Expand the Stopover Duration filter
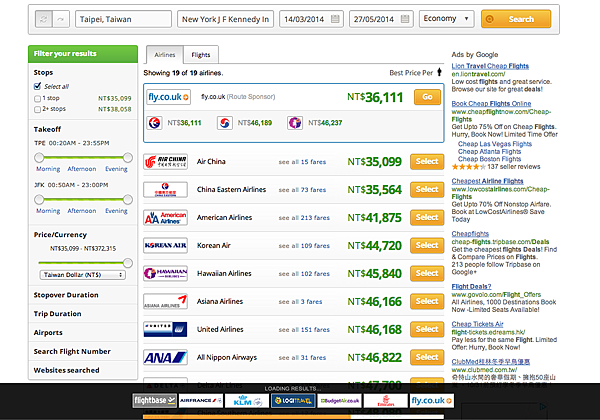Viewport: 600px width, 420px height. click(83, 295)
